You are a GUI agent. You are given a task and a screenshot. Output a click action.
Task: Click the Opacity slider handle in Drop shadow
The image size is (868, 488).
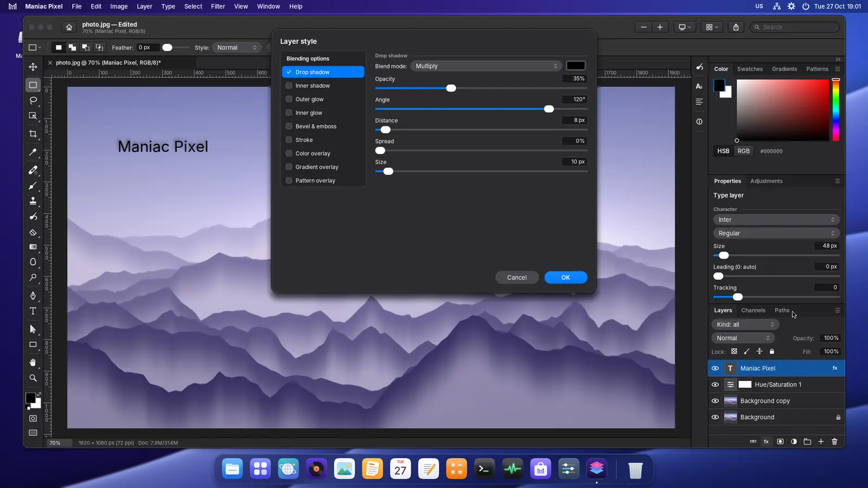451,88
